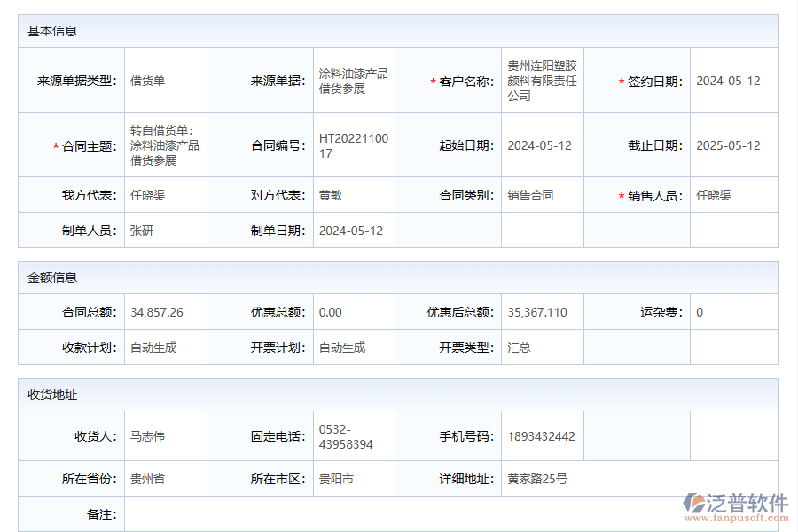Select the 来源单据 value 涂料油漆产品借货参展
This screenshot has height=532, width=798.
tap(351, 79)
